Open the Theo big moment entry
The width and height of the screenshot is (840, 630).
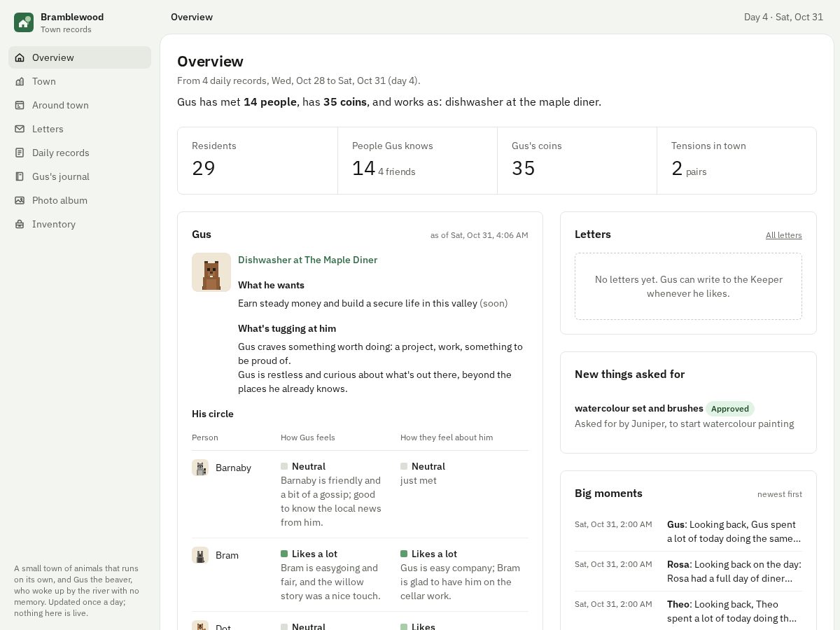(x=688, y=611)
